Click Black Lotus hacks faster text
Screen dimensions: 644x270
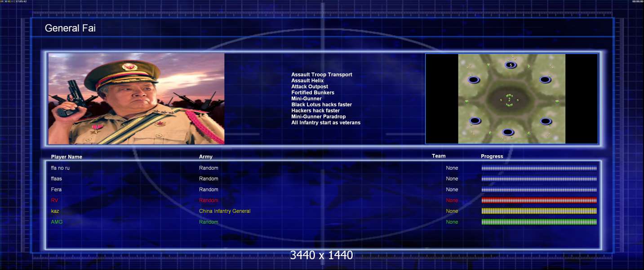[322, 104]
